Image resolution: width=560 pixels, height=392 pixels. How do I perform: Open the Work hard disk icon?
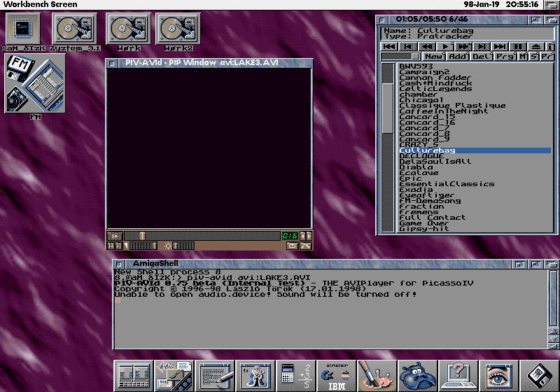(x=128, y=29)
